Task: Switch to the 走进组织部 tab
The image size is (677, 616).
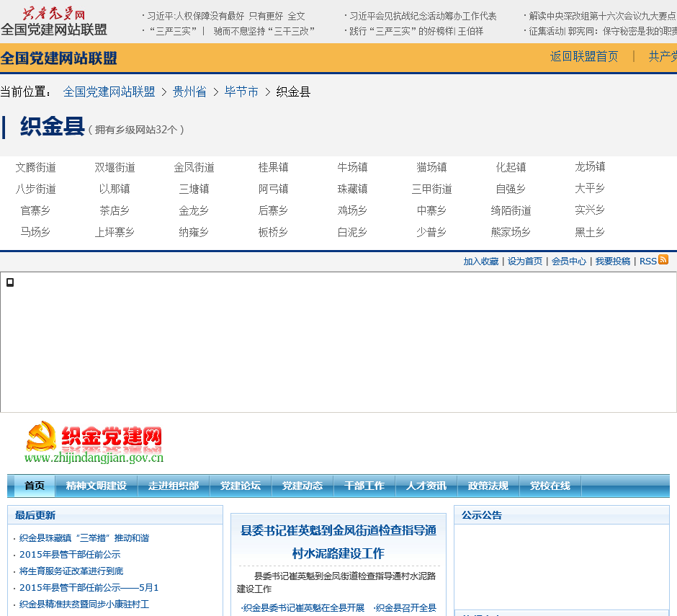Action: point(174,486)
